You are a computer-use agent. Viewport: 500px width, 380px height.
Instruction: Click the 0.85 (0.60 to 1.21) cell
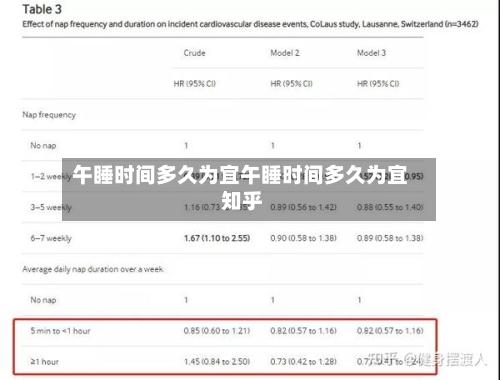click(x=217, y=331)
